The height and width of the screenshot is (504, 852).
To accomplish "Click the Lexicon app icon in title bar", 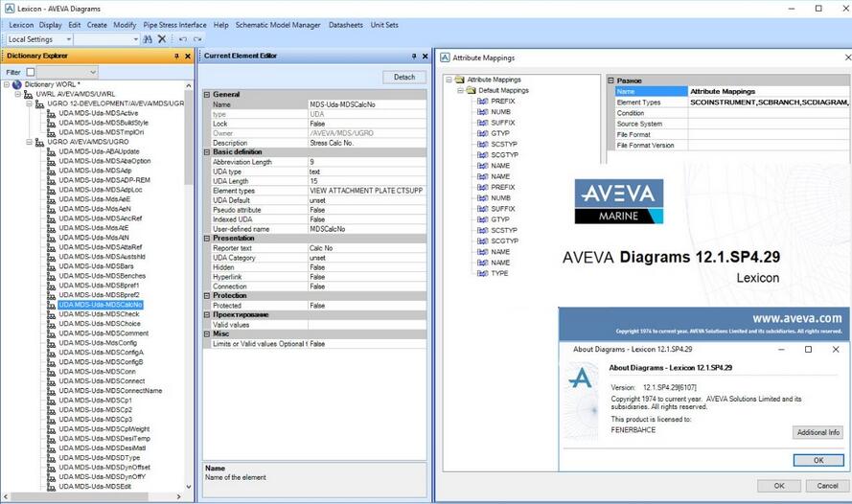I will click(x=10, y=9).
